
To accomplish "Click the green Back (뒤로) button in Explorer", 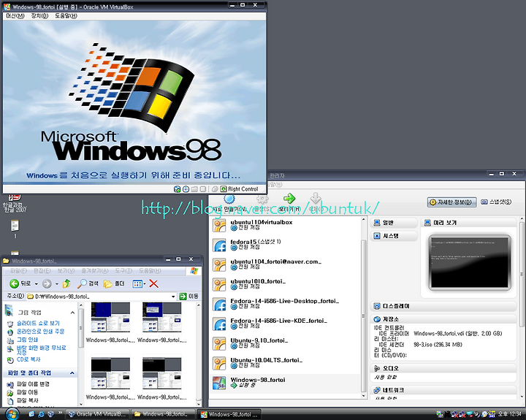I will coord(20,284).
